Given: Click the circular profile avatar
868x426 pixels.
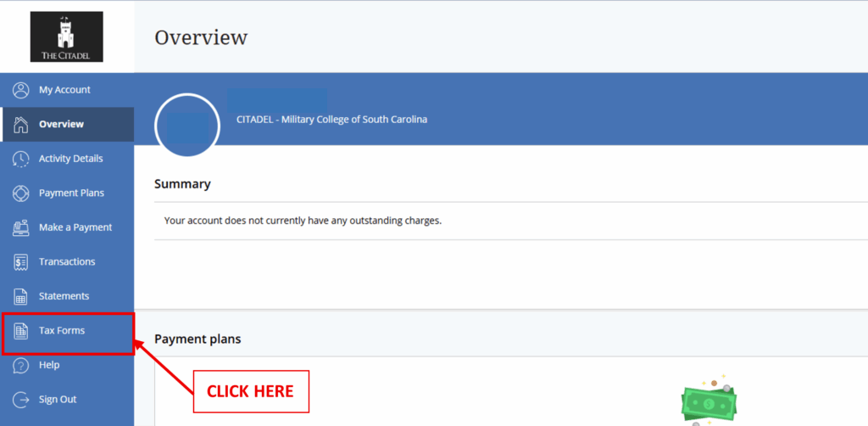Looking at the screenshot, I should (x=186, y=126).
